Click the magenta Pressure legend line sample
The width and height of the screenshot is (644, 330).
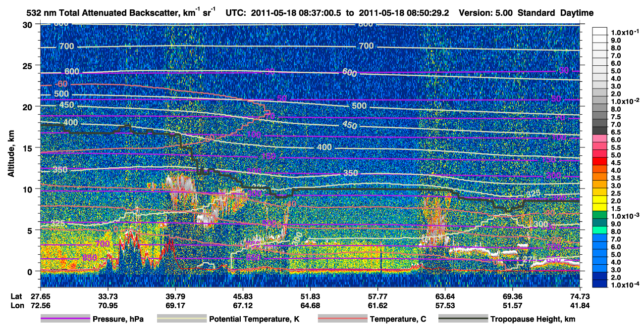[65, 319]
